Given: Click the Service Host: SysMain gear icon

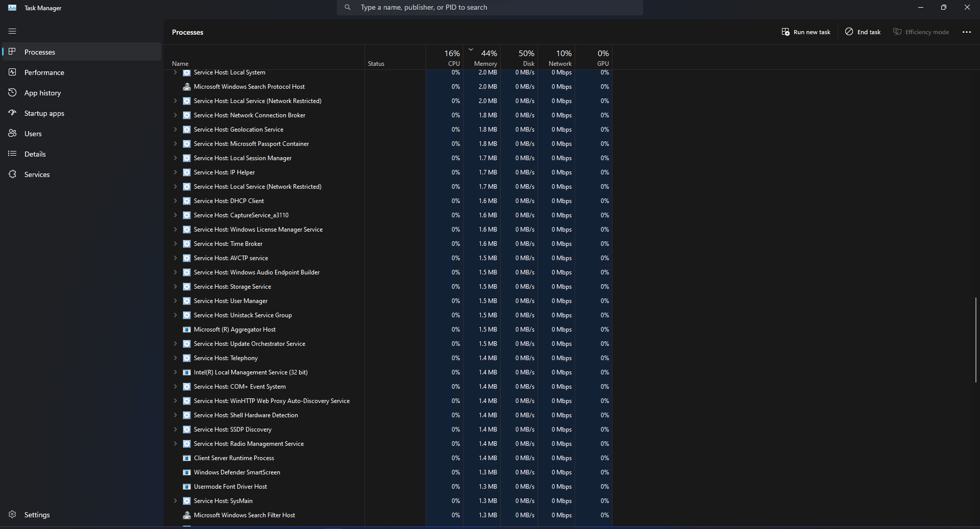Looking at the screenshot, I should pos(187,501).
